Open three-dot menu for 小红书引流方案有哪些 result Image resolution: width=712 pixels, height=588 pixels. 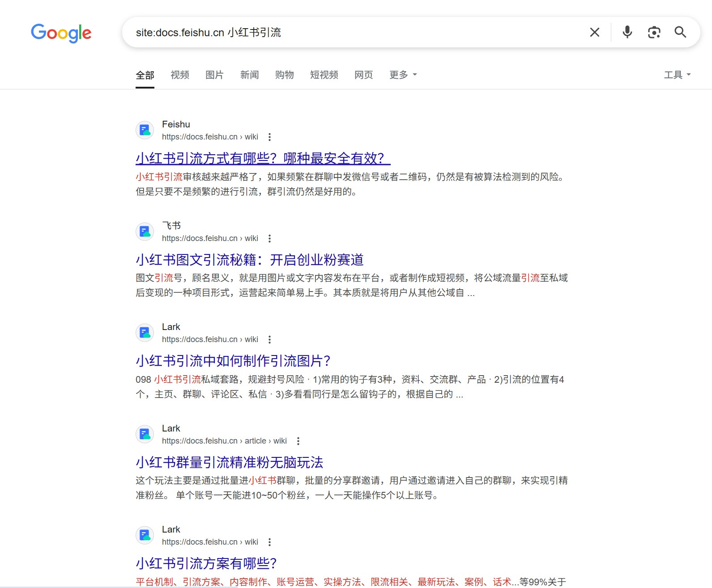[x=269, y=542]
